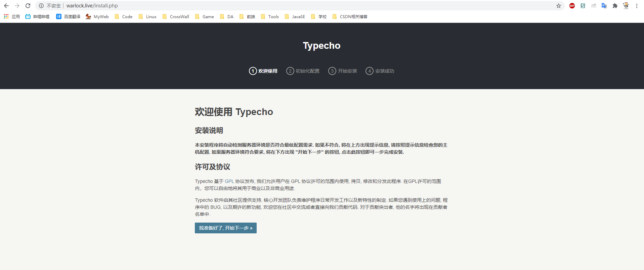Expand the Code bookmark folder

[x=124, y=16]
